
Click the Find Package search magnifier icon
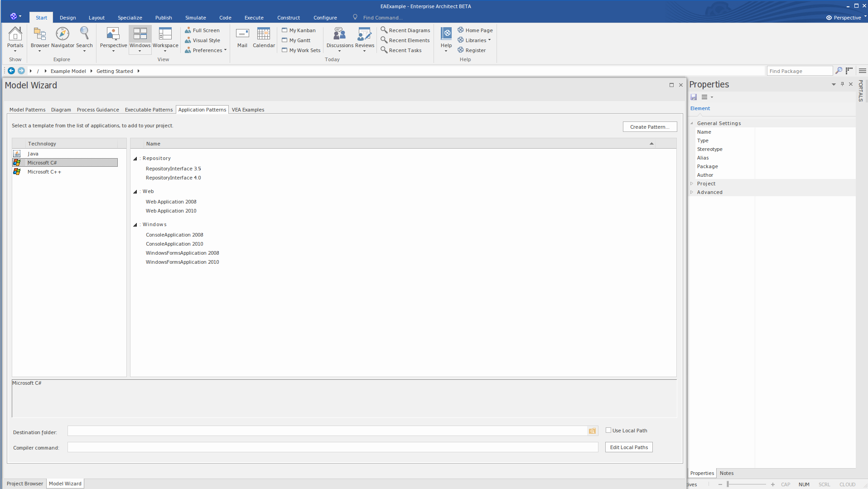(839, 71)
